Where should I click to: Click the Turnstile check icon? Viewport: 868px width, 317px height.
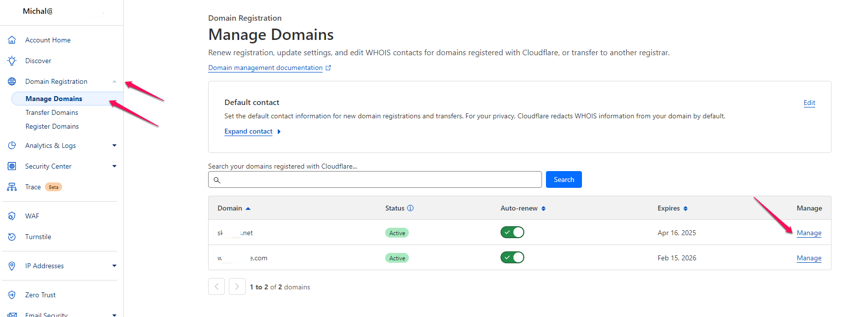[x=12, y=237]
